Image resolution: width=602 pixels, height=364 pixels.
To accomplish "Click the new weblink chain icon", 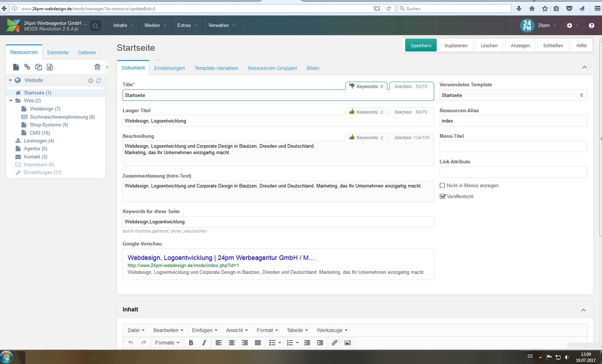I will click(x=27, y=67).
